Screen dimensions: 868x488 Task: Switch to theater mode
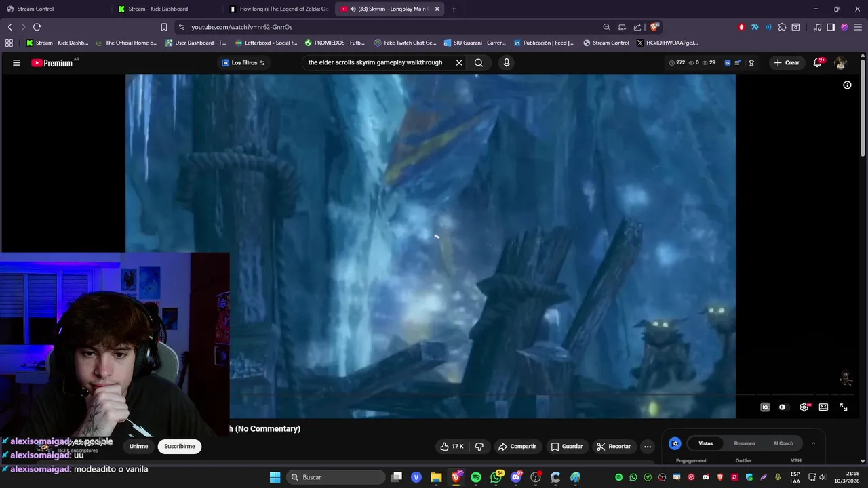pyautogui.click(x=823, y=407)
